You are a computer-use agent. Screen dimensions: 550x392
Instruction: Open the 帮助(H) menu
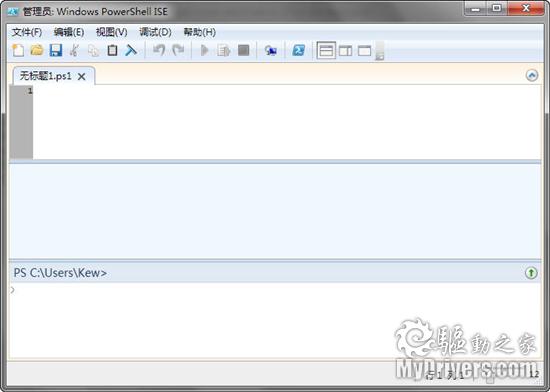[x=200, y=33]
